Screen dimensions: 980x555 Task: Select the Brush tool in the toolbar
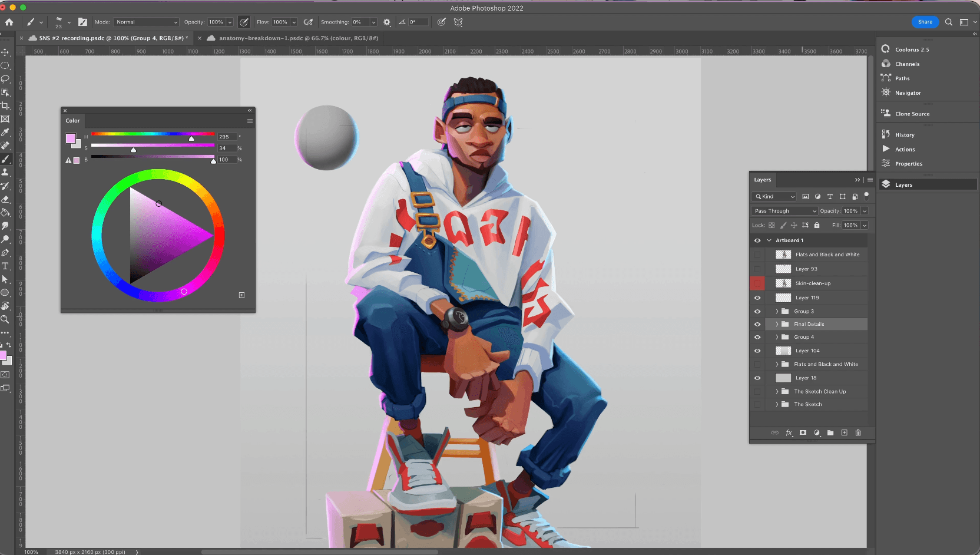[x=5, y=159]
